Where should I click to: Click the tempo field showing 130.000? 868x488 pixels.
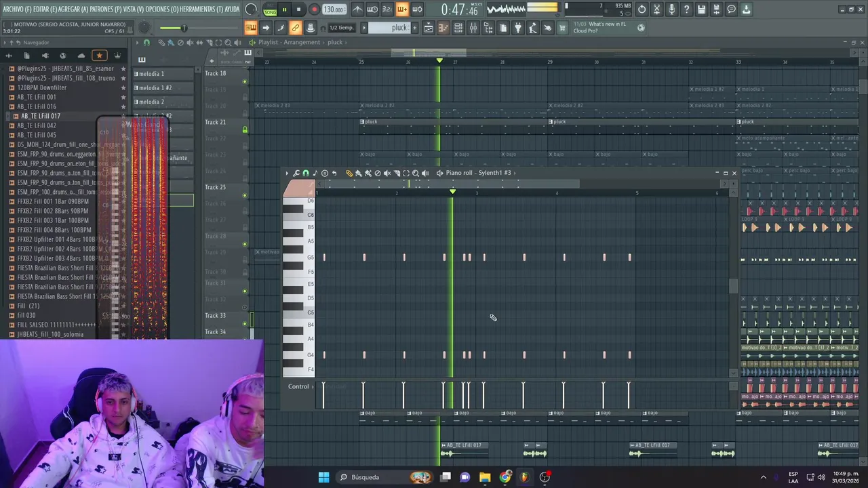(x=335, y=9)
